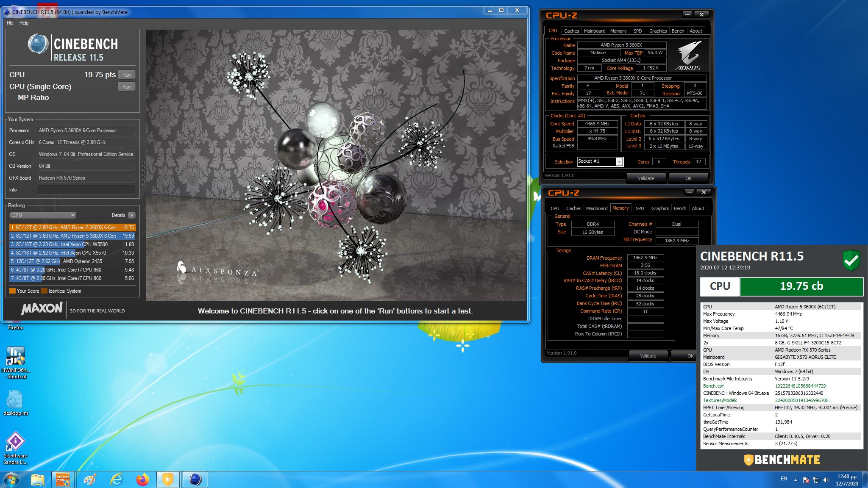868x488 pixels.
Task: Click the Cinebench title bar app icon
Action: click(7, 12)
